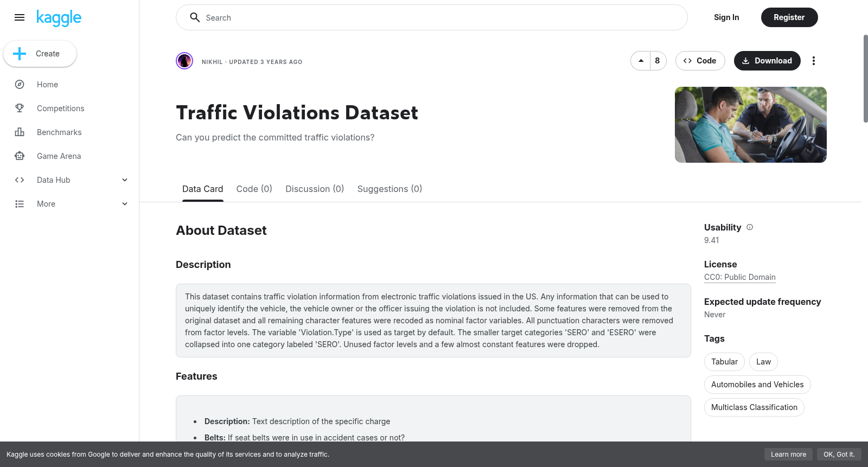Upvote the dataset with the arrow
The image size is (868, 467).
pyautogui.click(x=641, y=61)
